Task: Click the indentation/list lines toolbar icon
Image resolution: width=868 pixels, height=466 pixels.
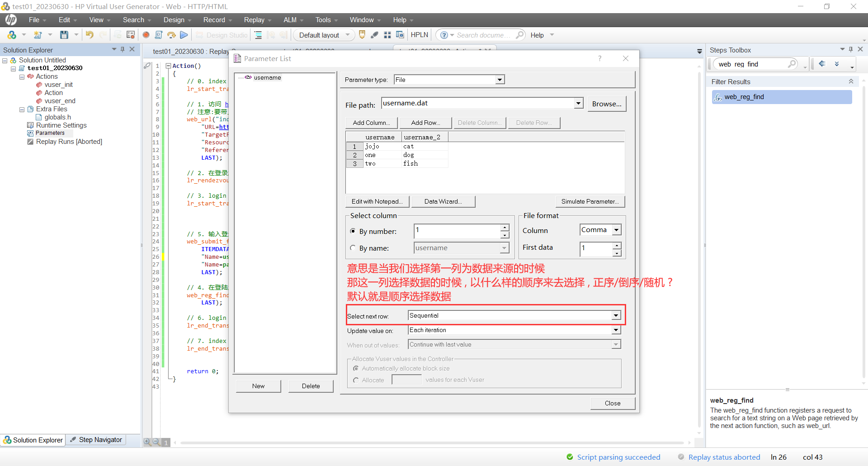Action: point(258,35)
